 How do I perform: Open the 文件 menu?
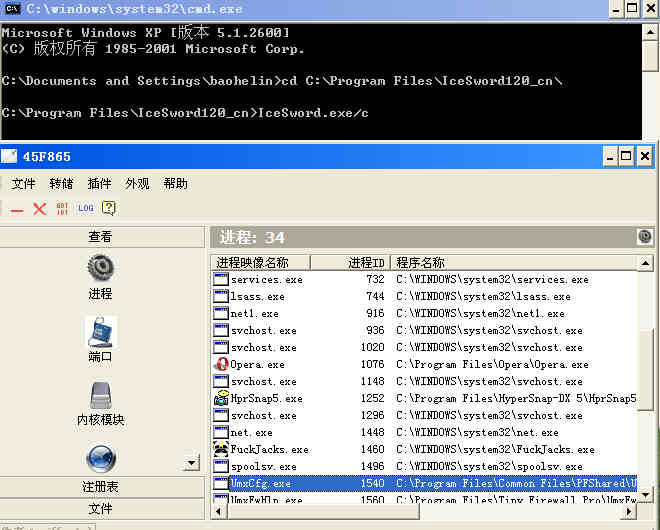point(24,184)
